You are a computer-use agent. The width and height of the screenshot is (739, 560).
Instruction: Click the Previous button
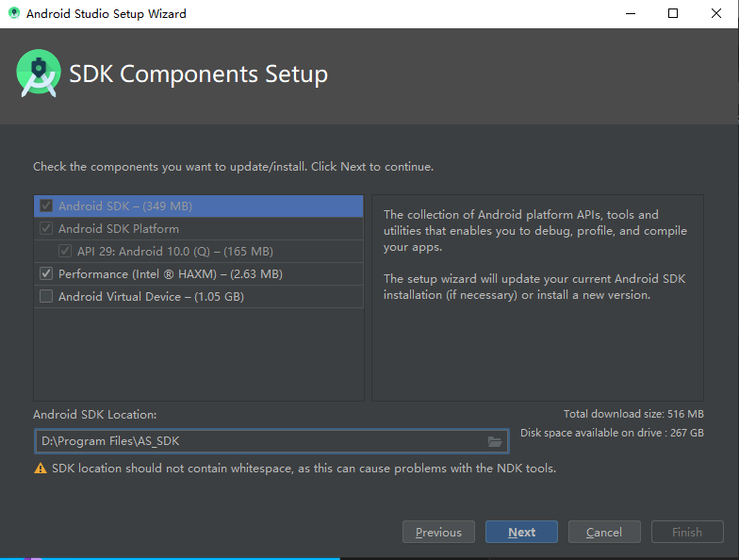pyautogui.click(x=438, y=532)
